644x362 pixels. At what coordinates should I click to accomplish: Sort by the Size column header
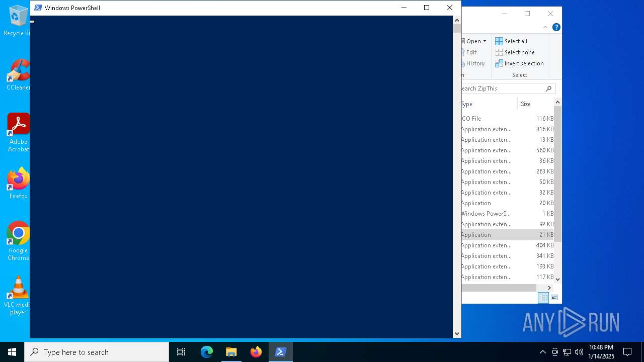[x=536, y=104]
